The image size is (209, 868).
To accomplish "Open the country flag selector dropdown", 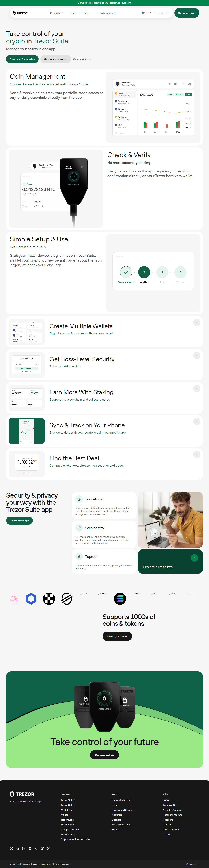I will (x=145, y=13).
